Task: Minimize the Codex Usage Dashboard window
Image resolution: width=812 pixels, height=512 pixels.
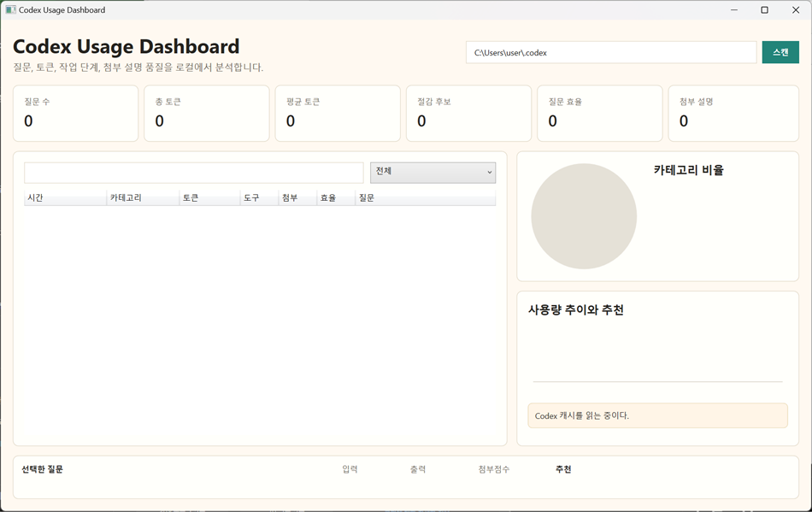Action: [x=734, y=10]
